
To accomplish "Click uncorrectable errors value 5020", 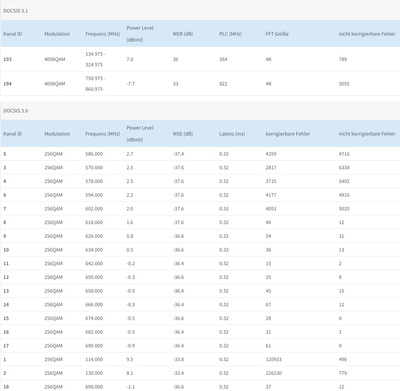I will coord(344,209).
